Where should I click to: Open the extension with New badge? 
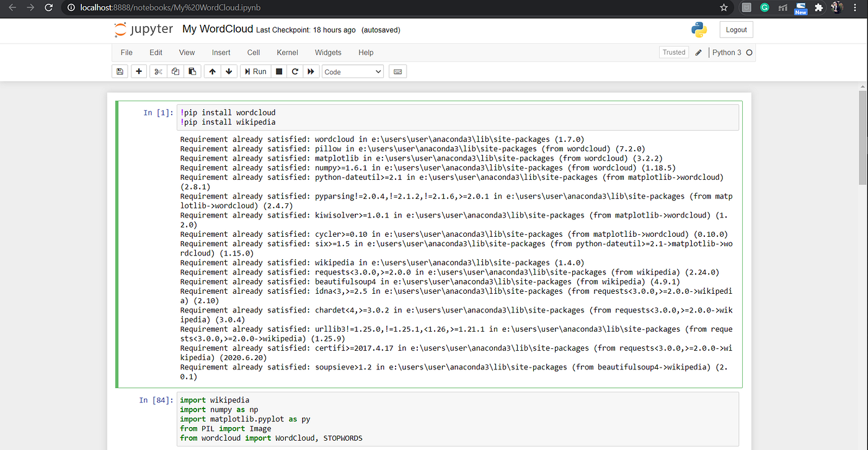[x=801, y=8]
